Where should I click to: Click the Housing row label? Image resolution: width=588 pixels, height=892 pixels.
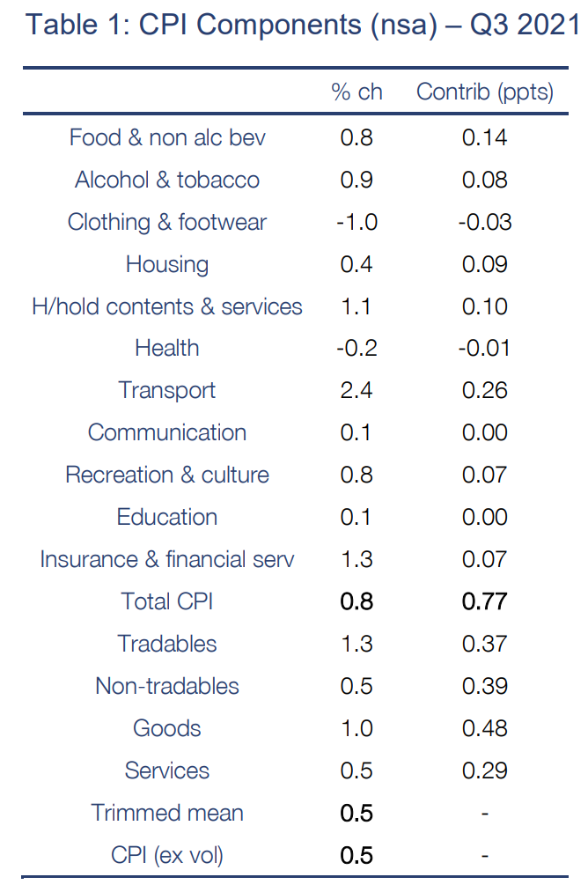167,264
